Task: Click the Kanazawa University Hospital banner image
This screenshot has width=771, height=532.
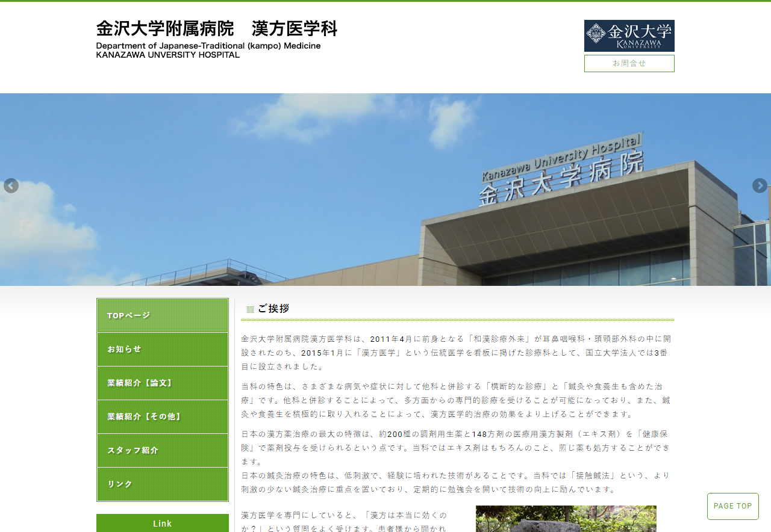Action: 385,190
